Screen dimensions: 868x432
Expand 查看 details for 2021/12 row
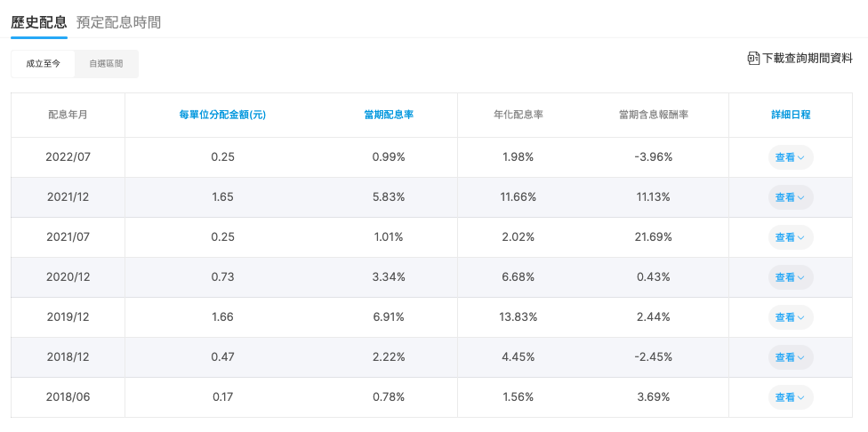(x=791, y=197)
